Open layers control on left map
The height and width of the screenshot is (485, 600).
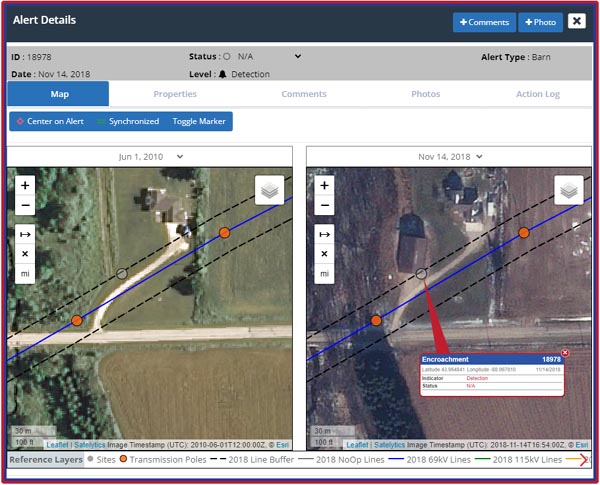[270, 190]
